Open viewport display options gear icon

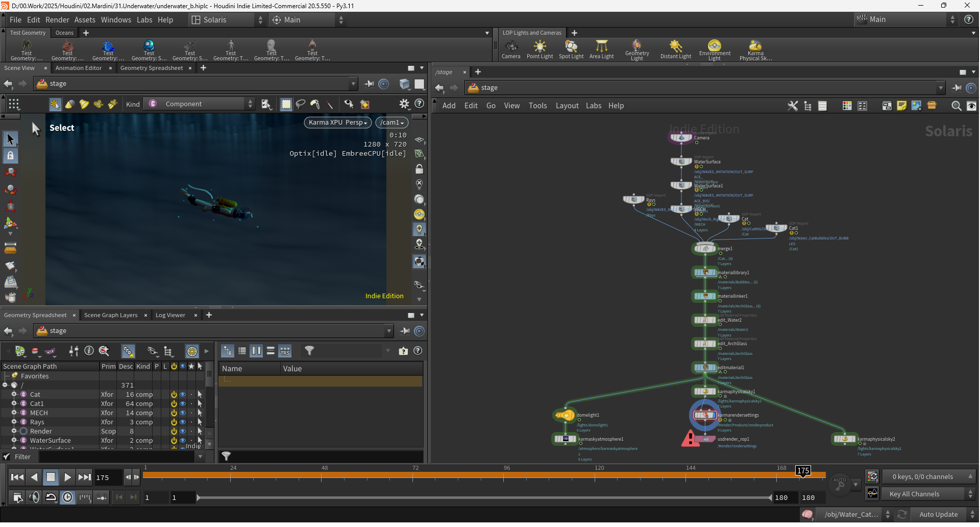point(404,104)
